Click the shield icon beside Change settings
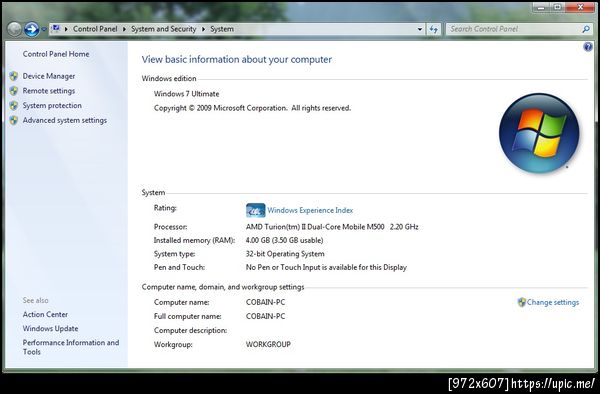The width and height of the screenshot is (600, 394). point(522,302)
